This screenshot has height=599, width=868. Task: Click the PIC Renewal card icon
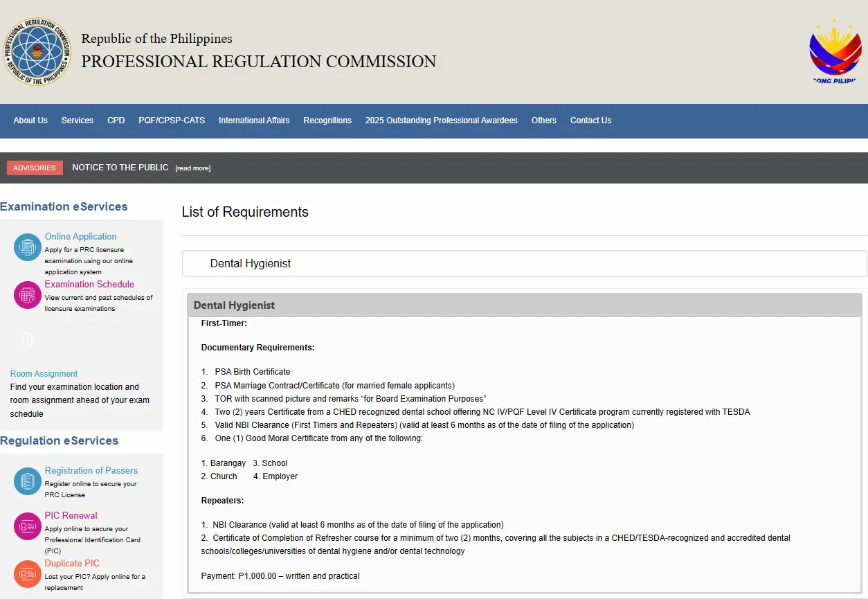28,526
